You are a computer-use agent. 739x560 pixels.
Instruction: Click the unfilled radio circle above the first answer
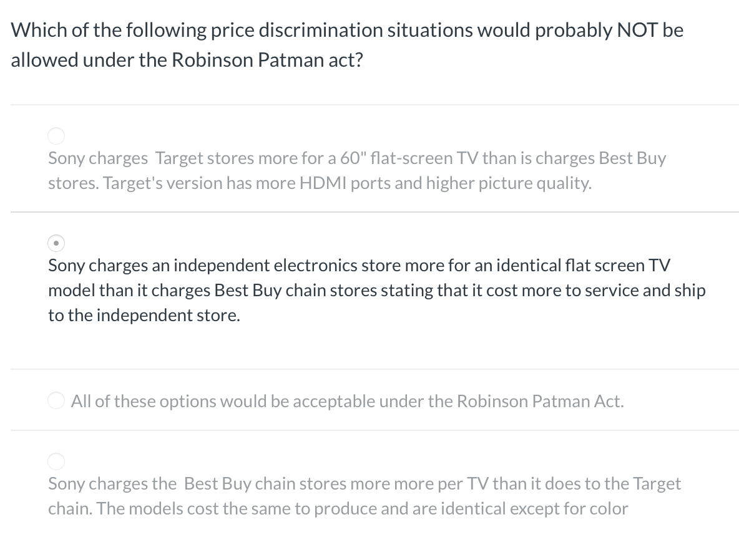(56, 136)
